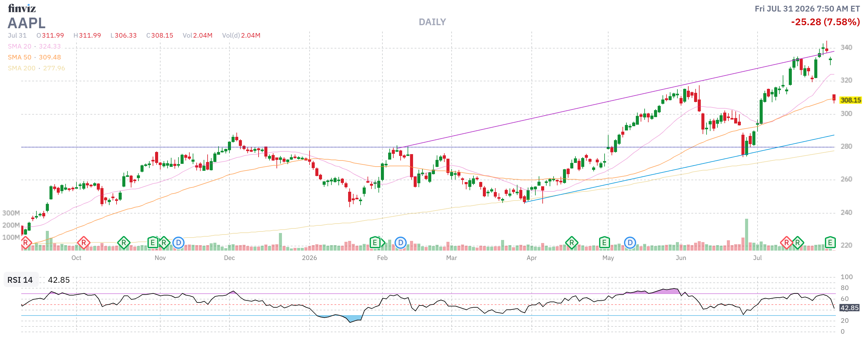
Task: Select the SMA 50 indicator label
Action: 19,57
